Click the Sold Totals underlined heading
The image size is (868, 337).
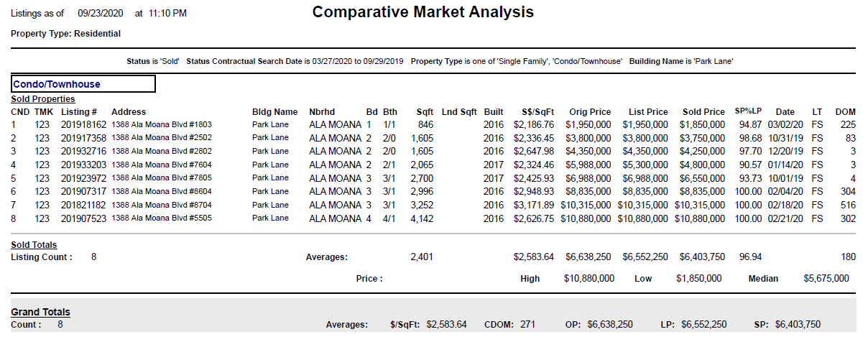pyautogui.click(x=34, y=245)
